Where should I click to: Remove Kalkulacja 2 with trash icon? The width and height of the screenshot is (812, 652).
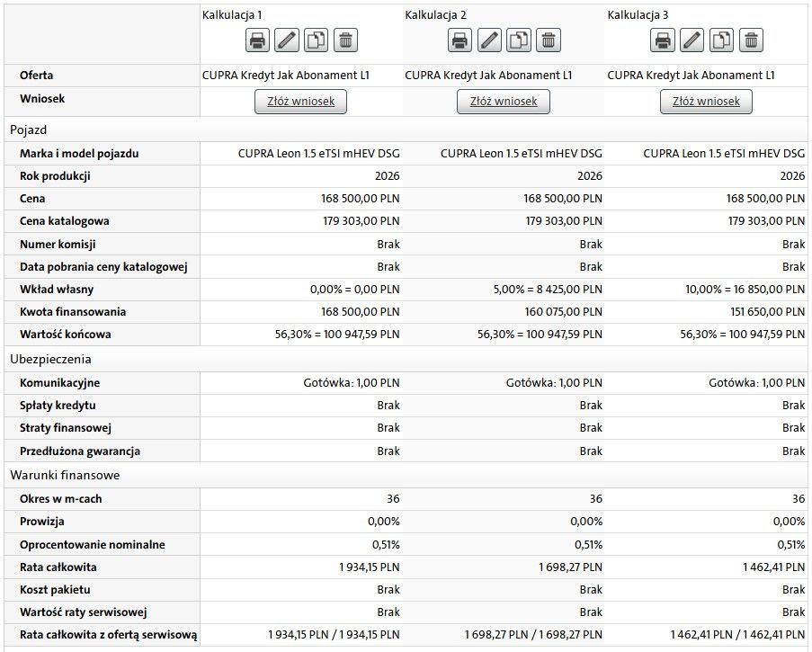point(548,40)
